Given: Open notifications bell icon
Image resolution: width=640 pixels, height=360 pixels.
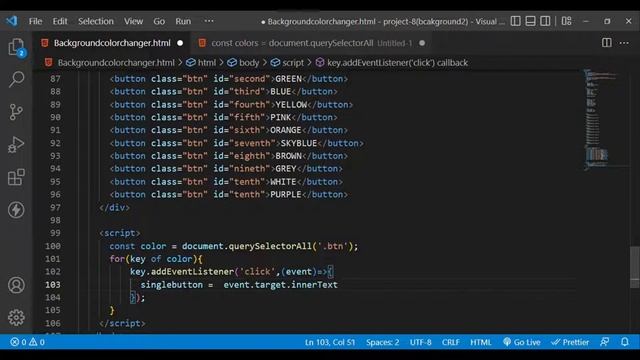Looking at the screenshot, I should point(624,342).
